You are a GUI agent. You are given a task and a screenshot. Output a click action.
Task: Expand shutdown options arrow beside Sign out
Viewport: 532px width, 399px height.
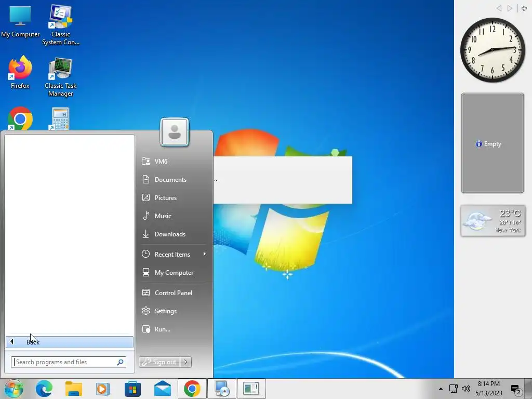pyautogui.click(x=185, y=362)
